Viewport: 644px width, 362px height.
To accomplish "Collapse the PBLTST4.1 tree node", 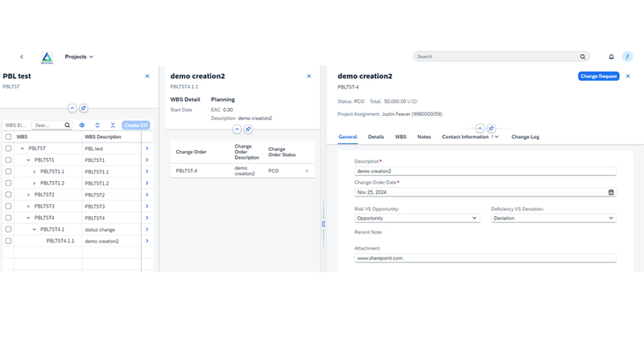I will [34, 229].
